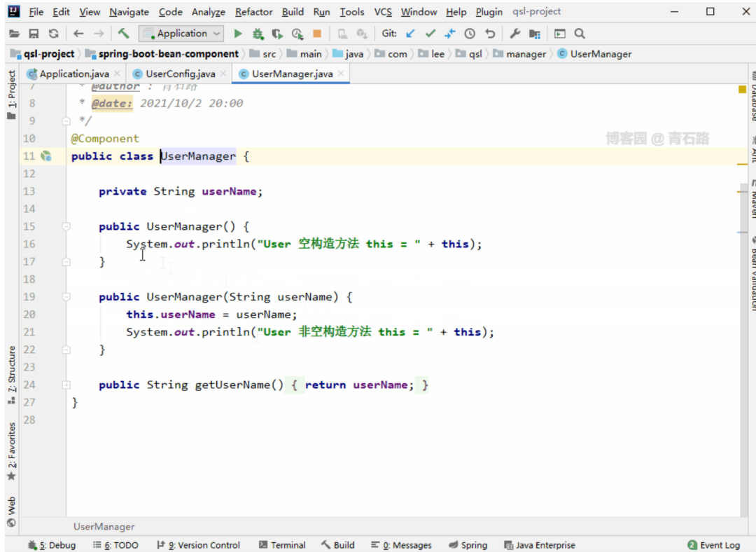Click fold end marker on line 22
Image resolution: width=756 pixels, height=552 pixels.
tap(66, 350)
